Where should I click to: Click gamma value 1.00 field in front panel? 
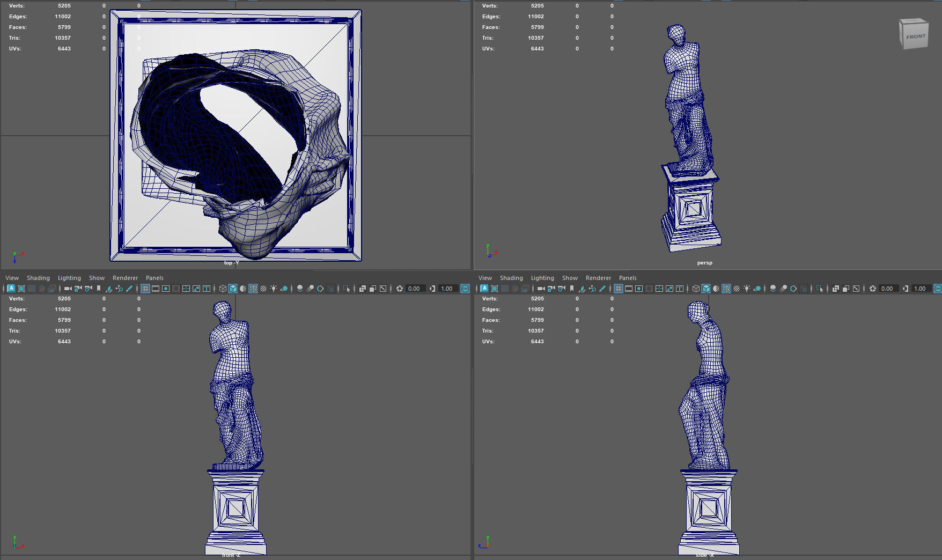click(x=448, y=289)
